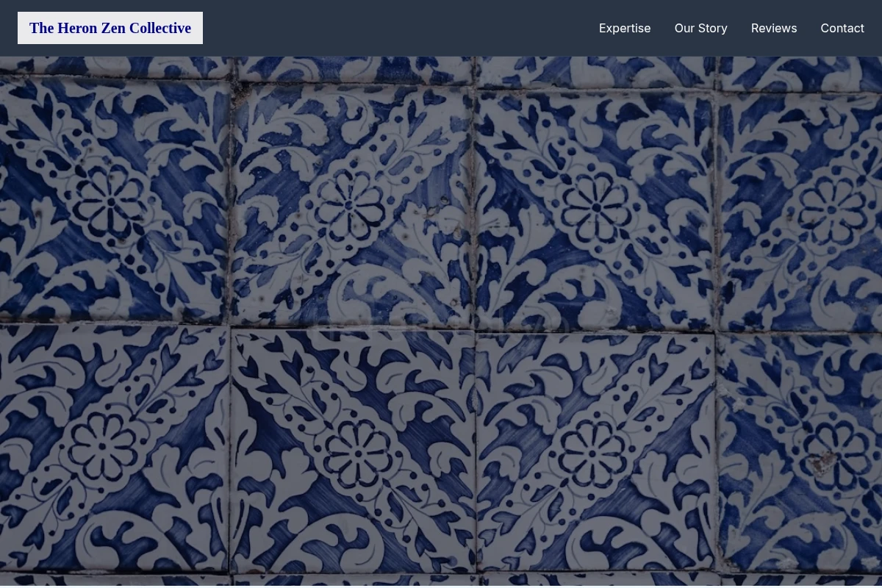Go to Our Story section
Screen dimensions: 882x588
(701, 28)
